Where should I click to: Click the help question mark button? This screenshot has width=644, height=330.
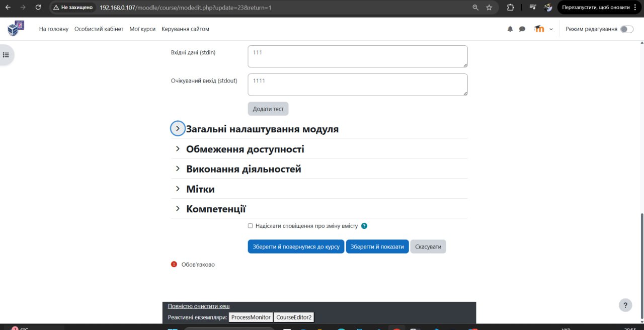625,305
